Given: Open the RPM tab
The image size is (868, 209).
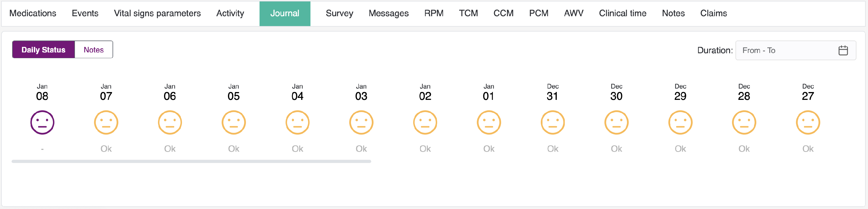Looking at the screenshot, I should pyautogui.click(x=434, y=14).
